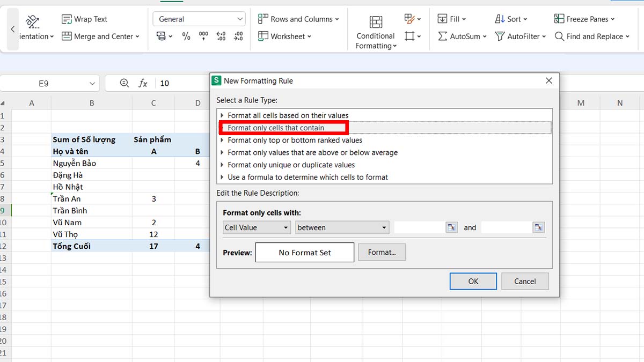Select column B header
Screen dimensions: 644x362
[92, 103]
